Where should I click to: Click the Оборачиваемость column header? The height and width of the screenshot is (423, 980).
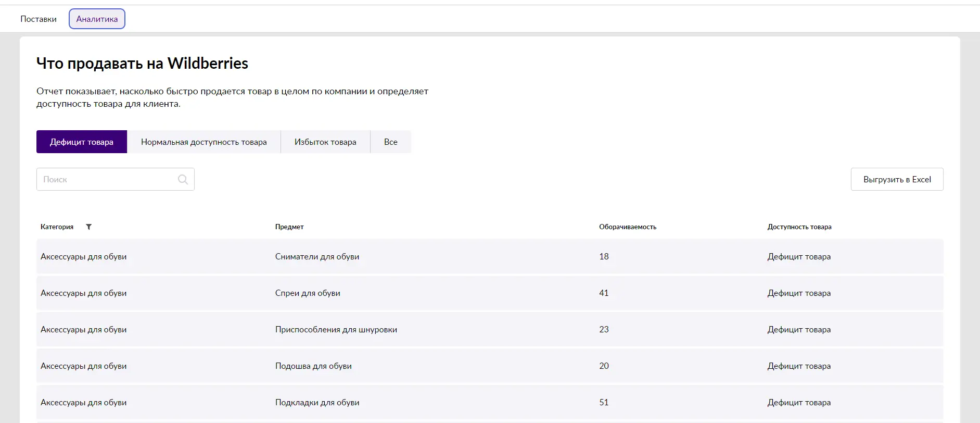(x=628, y=227)
